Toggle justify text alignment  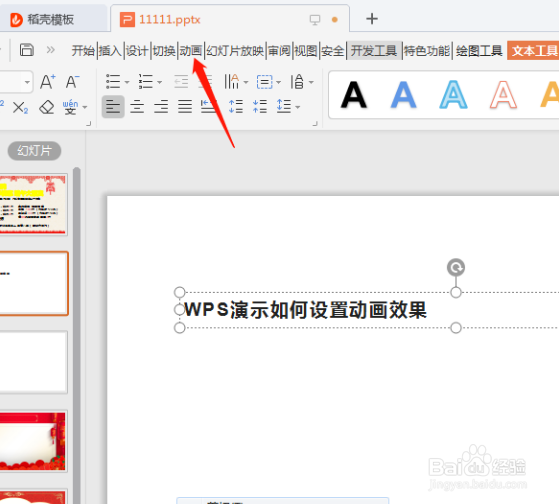(x=185, y=107)
